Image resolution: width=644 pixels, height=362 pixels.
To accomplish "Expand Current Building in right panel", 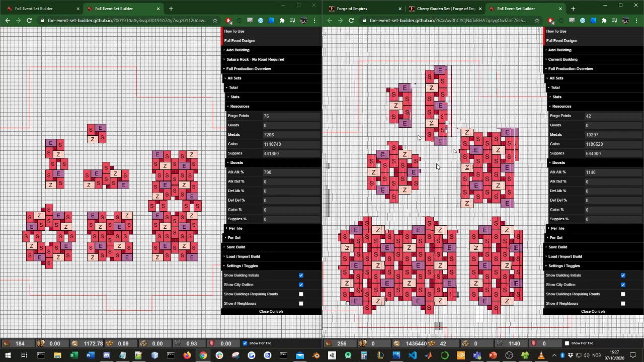I will pyautogui.click(x=594, y=59).
